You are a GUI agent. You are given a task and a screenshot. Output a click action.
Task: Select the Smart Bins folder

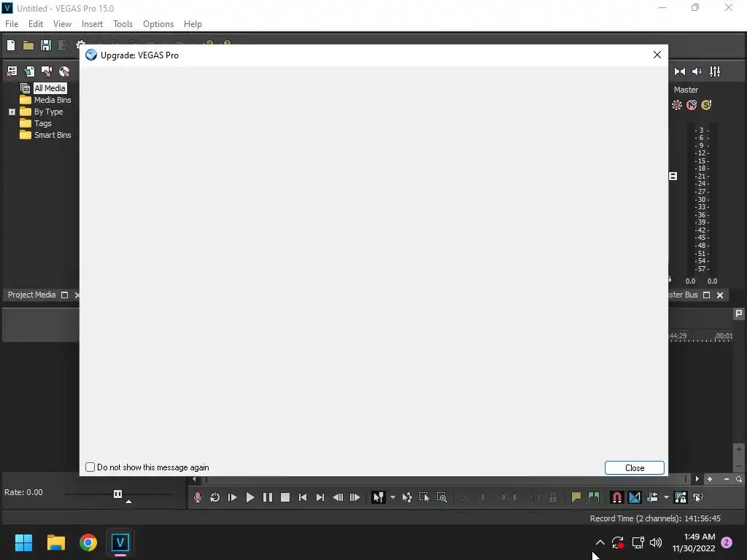tap(53, 135)
